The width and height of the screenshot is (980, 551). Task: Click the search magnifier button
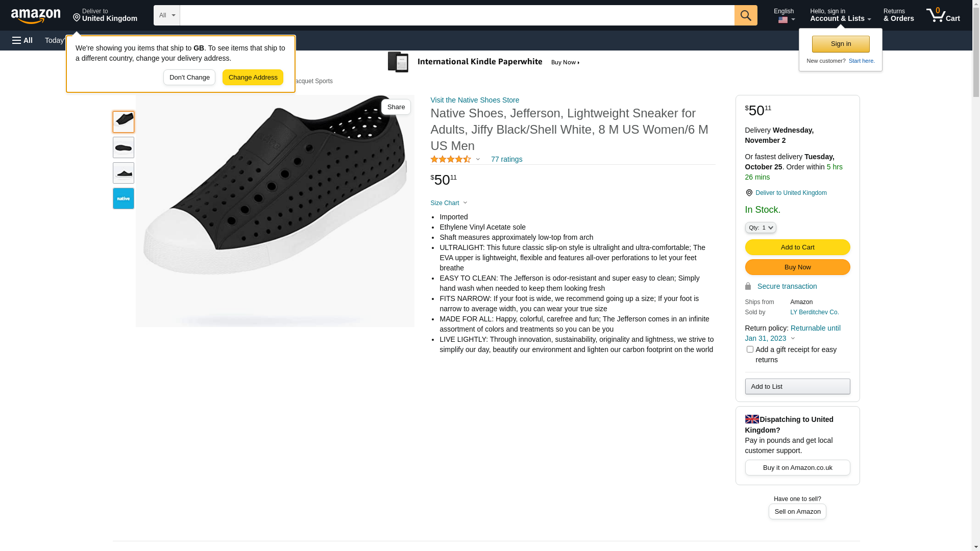(x=746, y=15)
